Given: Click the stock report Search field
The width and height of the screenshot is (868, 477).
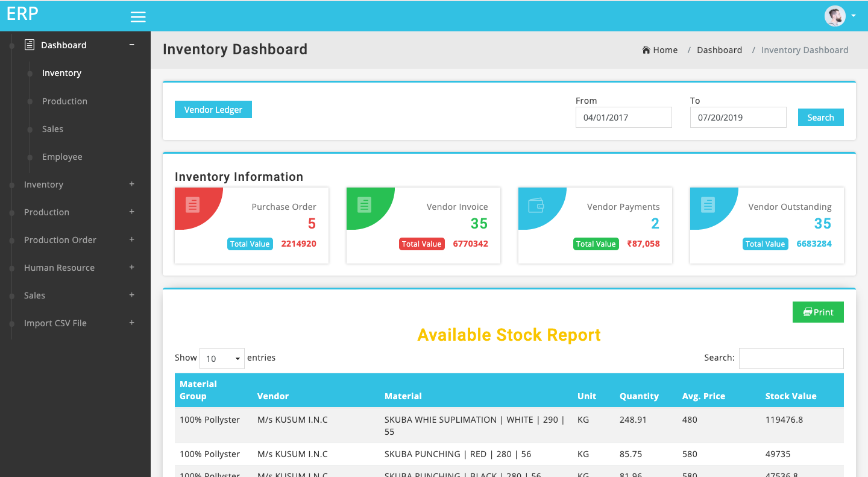Looking at the screenshot, I should pos(791,358).
